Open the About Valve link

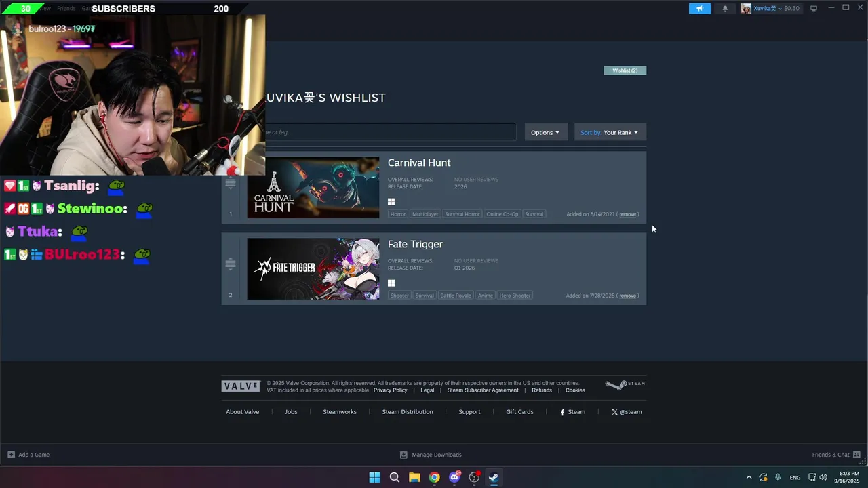(242, 412)
